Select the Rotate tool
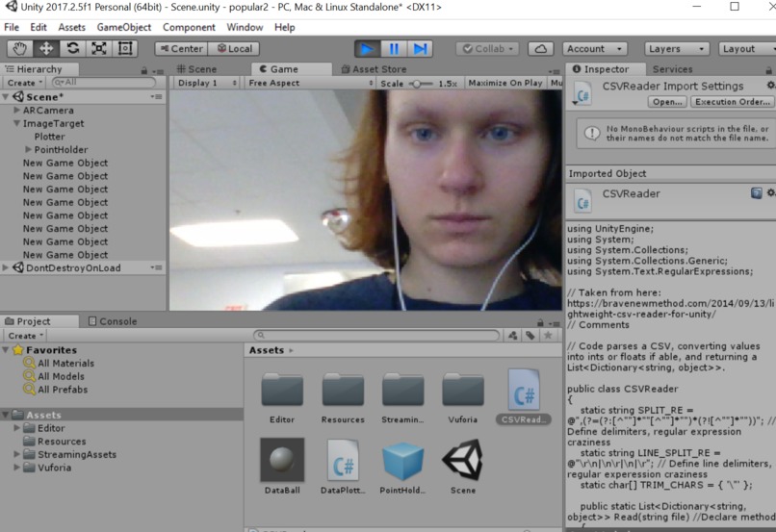 73,48
